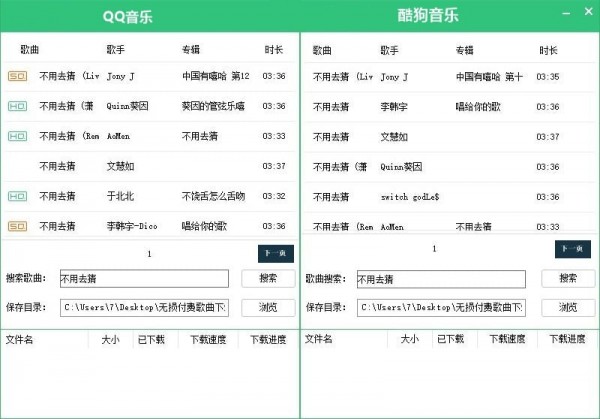Click duration 03:32 in QQ音乐 results

coord(274,196)
